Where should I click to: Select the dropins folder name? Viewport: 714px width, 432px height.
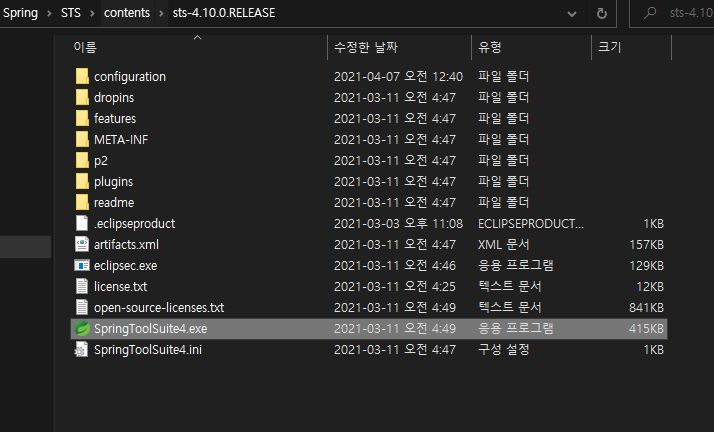point(114,97)
